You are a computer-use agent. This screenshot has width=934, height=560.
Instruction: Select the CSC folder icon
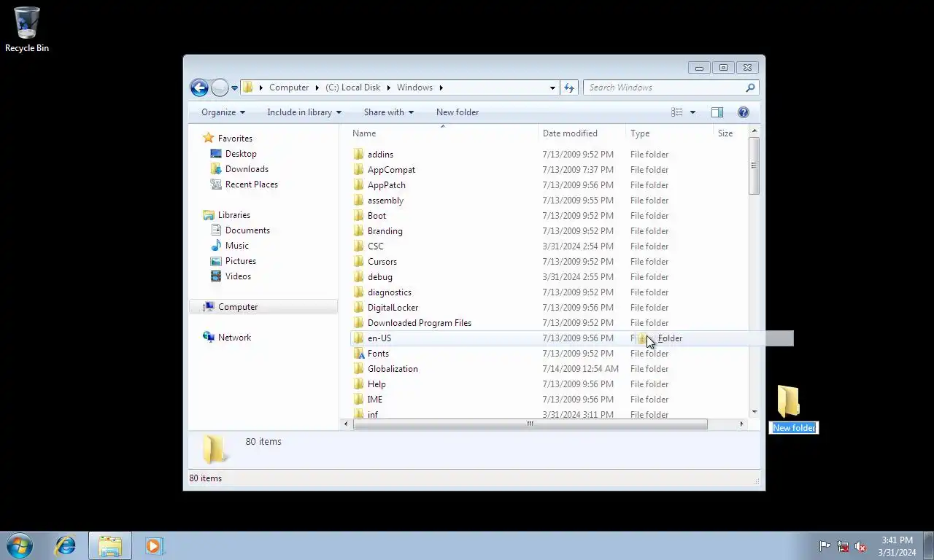point(358,246)
